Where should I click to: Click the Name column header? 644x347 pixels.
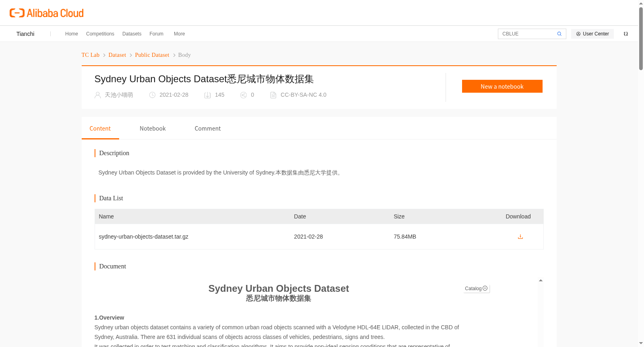tap(106, 216)
